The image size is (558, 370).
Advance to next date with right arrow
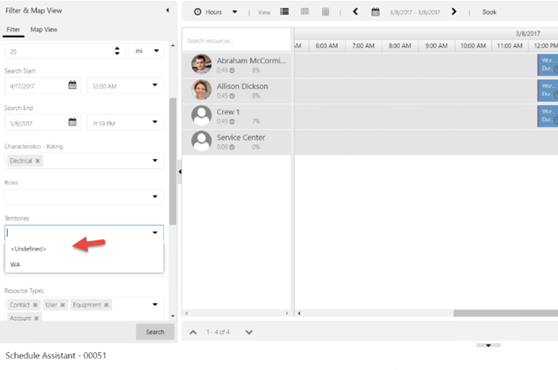coord(454,12)
